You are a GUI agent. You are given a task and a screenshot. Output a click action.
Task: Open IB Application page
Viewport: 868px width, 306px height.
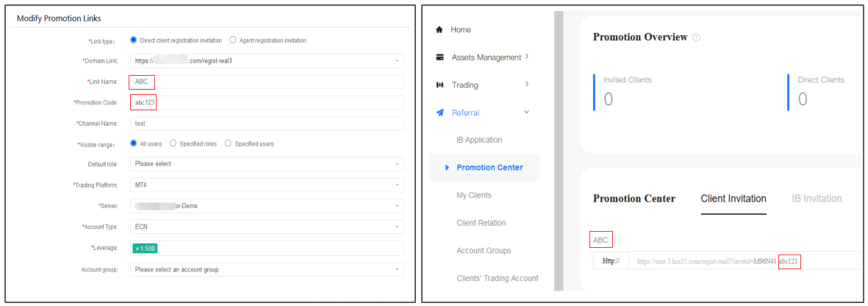click(479, 140)
